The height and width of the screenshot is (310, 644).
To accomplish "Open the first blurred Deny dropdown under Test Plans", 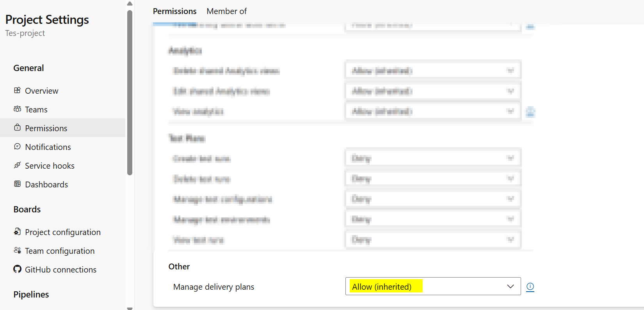I will pyautogui.click(x=433, y=158).
